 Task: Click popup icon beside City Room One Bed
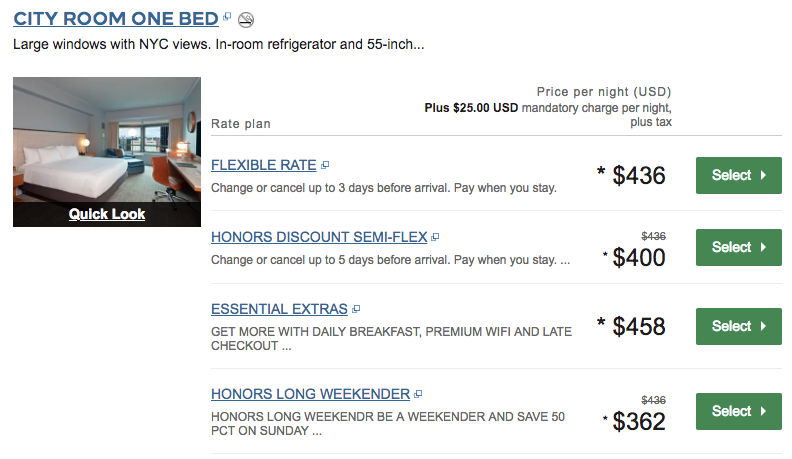click(x=227, y=16)
